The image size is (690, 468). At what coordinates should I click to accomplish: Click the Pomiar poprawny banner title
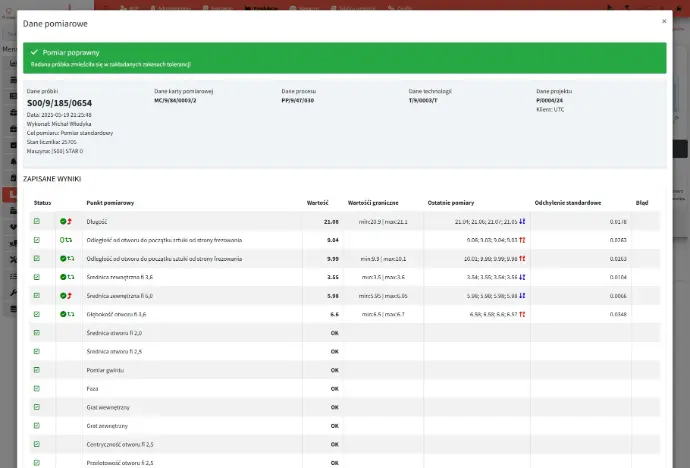(71, 52)
